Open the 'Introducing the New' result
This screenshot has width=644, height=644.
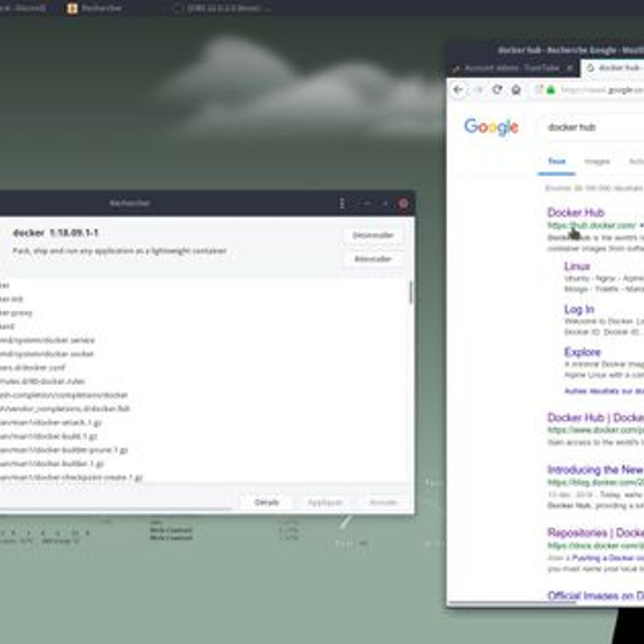pyautogui.click(x=595, y=470)
